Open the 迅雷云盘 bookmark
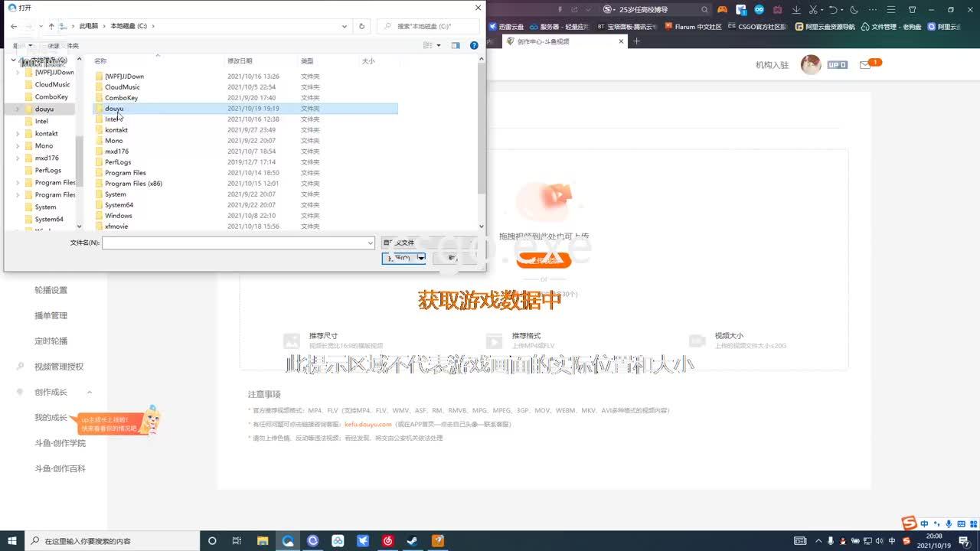980x551 pixels. point(506,27)
